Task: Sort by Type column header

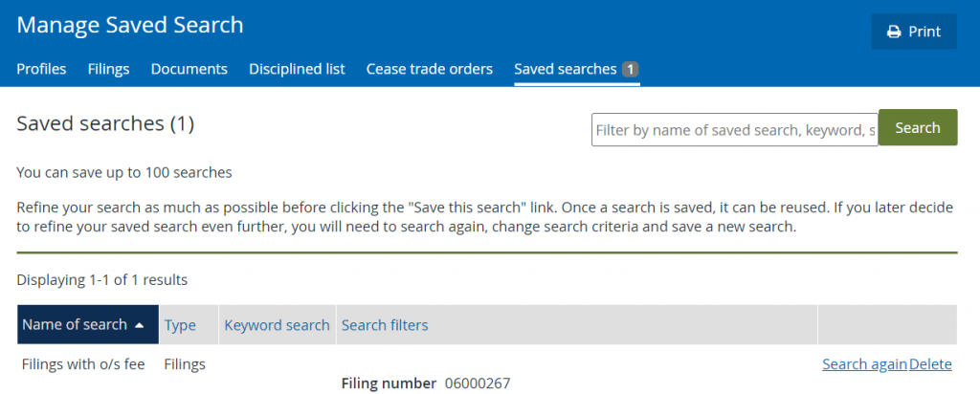Action: 180,325
